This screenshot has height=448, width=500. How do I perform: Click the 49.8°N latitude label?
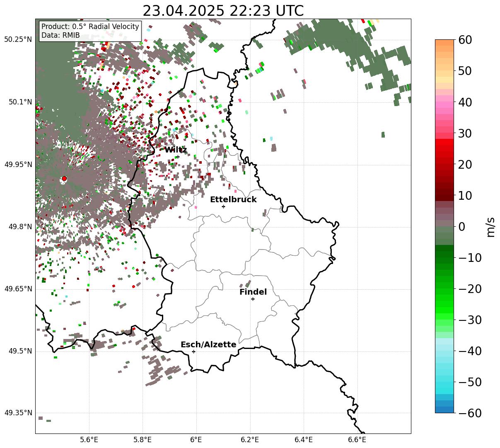tap(20, 227)
